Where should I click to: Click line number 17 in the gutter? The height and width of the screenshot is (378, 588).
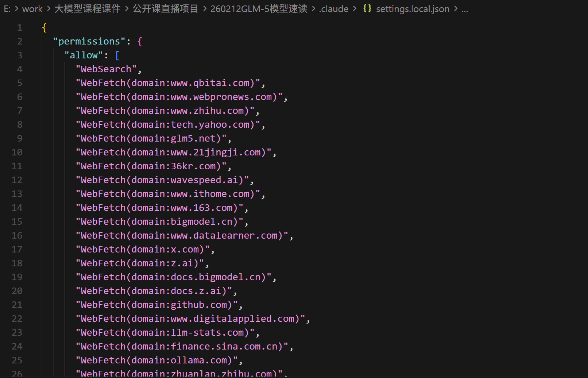click(17, 250)
